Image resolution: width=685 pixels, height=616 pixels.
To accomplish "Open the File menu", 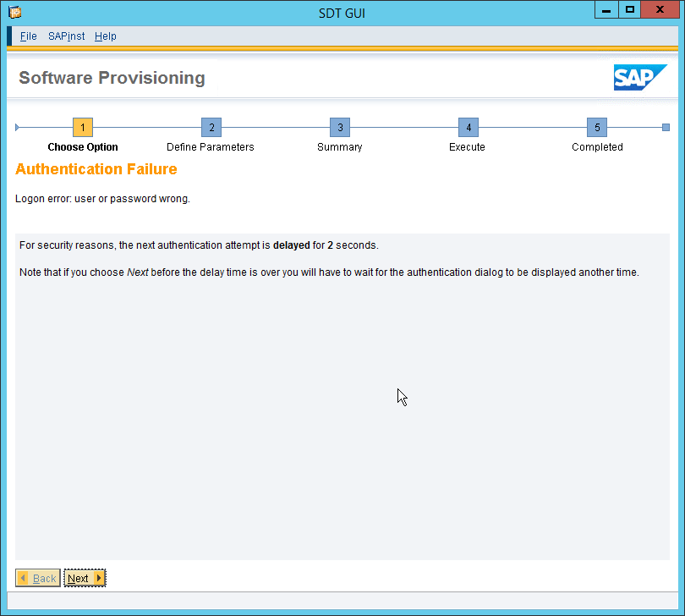I will point(29,36).
